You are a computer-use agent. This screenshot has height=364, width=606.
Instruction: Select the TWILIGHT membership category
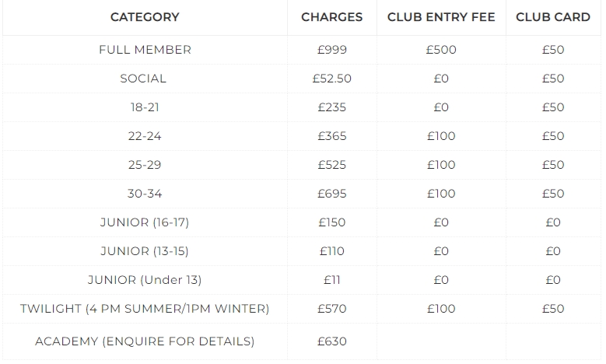tap(145, 309)
